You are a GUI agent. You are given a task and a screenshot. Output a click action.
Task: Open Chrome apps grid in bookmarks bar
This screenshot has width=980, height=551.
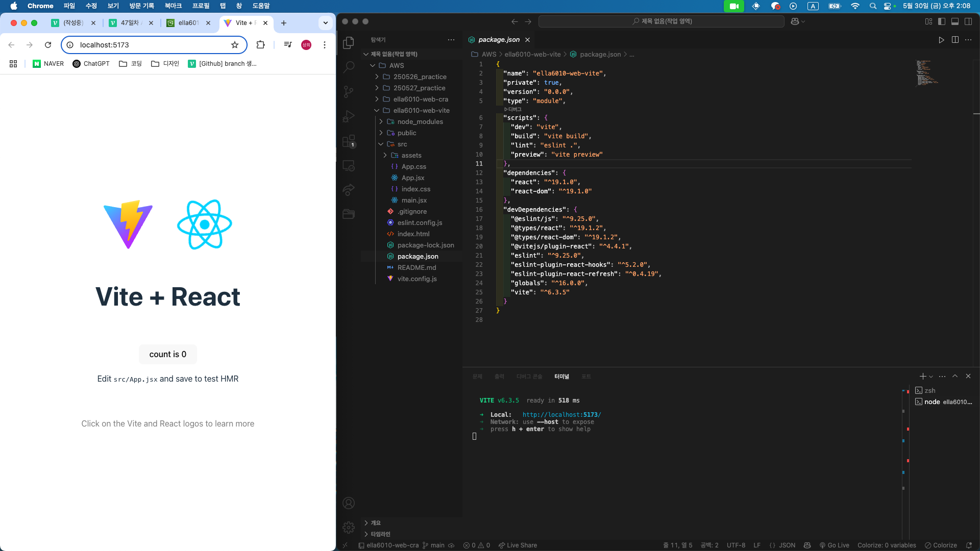pos(13,64)
